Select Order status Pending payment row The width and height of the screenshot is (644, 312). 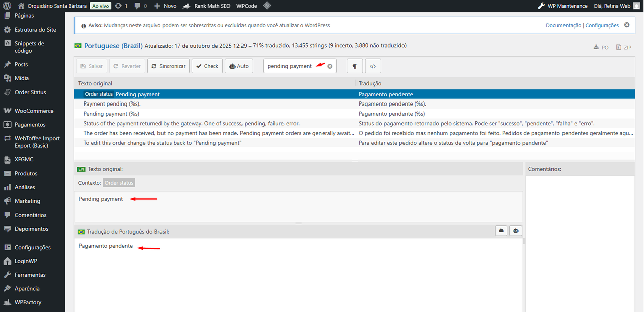(x=355, y=94)
